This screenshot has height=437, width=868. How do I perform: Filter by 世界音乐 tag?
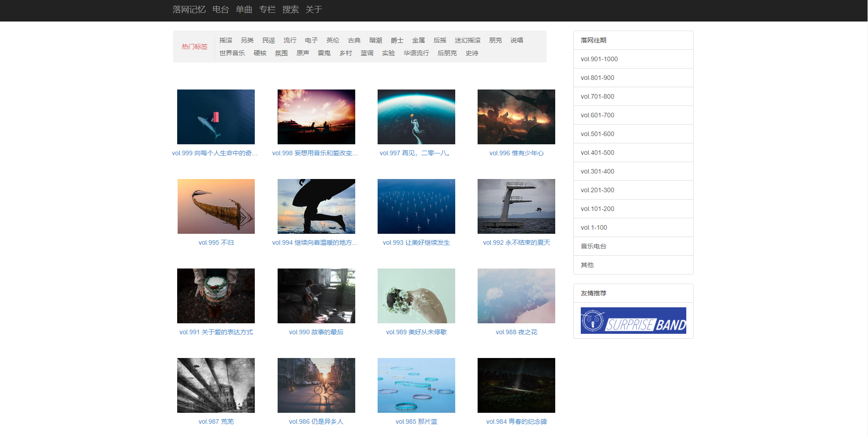coord(232,53)
